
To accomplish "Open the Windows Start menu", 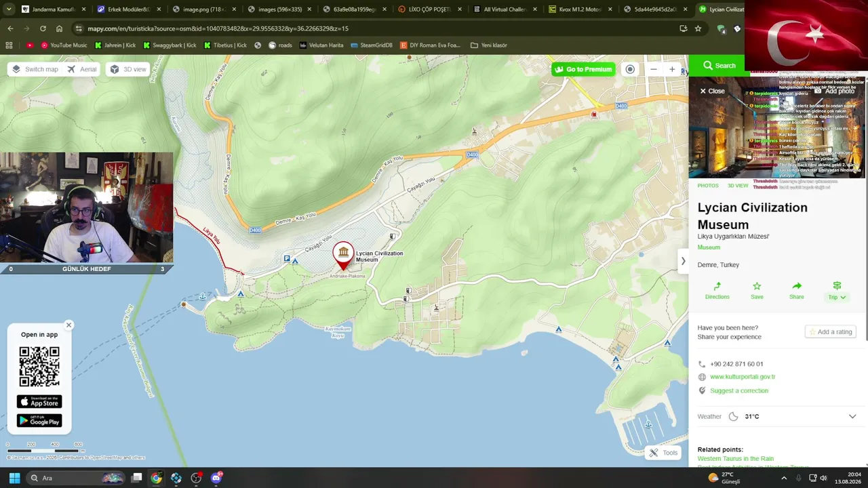I will pyautogui.click(x=14, y=478).
